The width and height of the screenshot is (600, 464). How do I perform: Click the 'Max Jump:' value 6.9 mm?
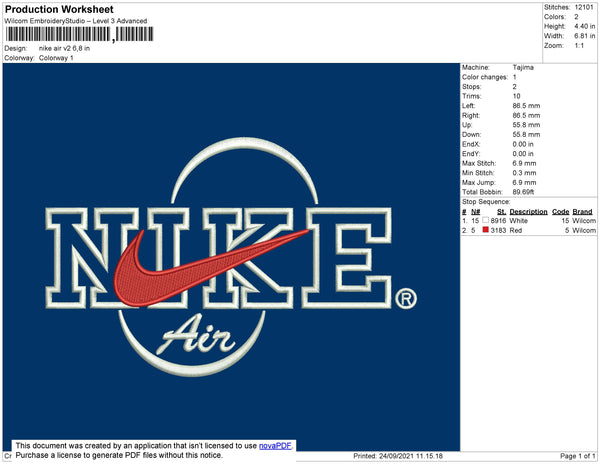(524, 182)
